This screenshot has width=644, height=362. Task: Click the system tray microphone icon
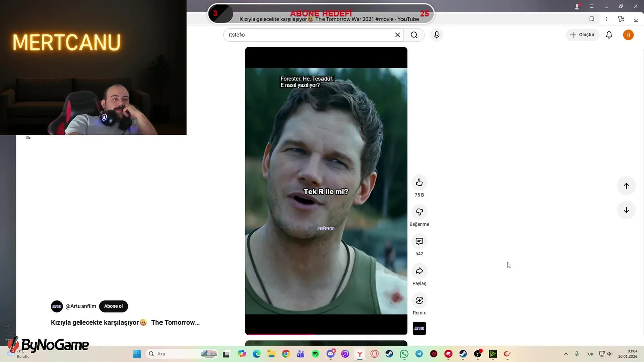coord(577,354)
